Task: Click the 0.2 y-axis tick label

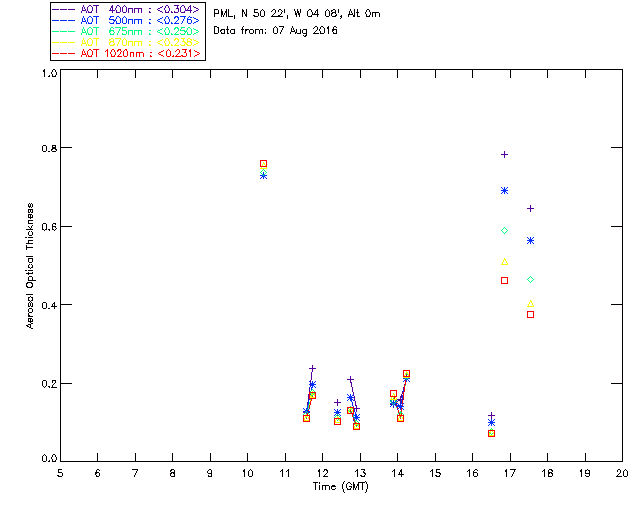Action: click(49, 384)
